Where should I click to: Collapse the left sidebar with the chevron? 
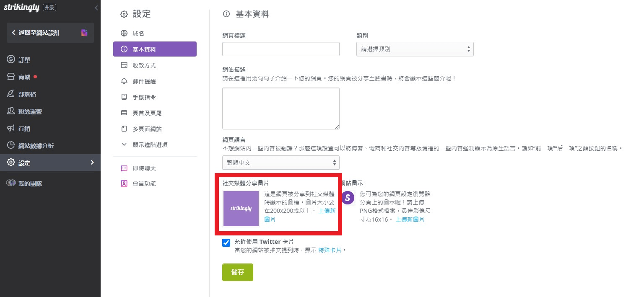96,8
